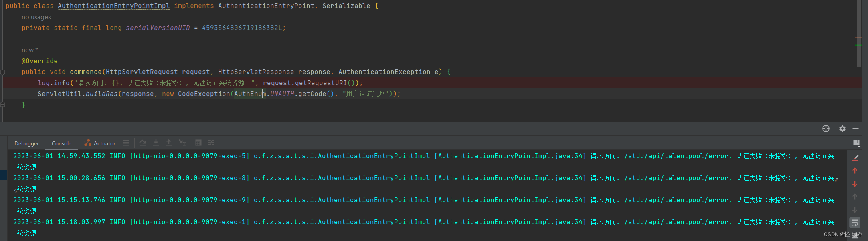Open the java:34 link in the 15:18:03 log
Viewport: 868px width, 241px height.
coord(510,222)
